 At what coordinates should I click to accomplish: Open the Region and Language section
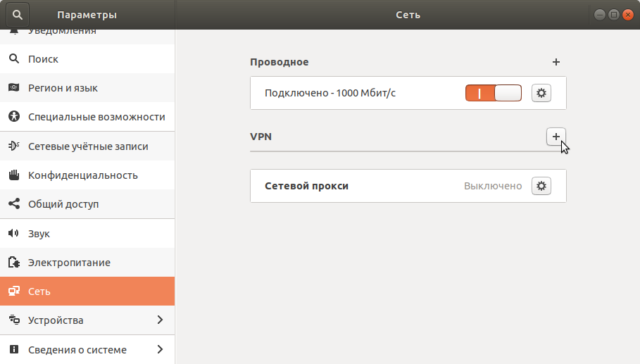pos(63,88)
